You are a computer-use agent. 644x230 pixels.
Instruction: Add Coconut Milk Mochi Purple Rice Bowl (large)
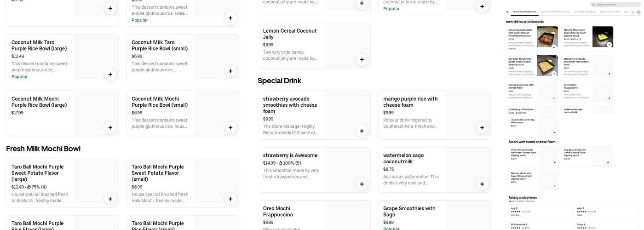click(110, 127)
